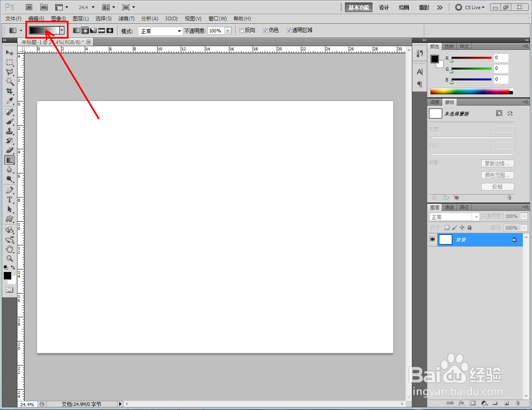Toggle lock transparent pixels in Layers panel
Screen dimensions: 532x410
447,227
